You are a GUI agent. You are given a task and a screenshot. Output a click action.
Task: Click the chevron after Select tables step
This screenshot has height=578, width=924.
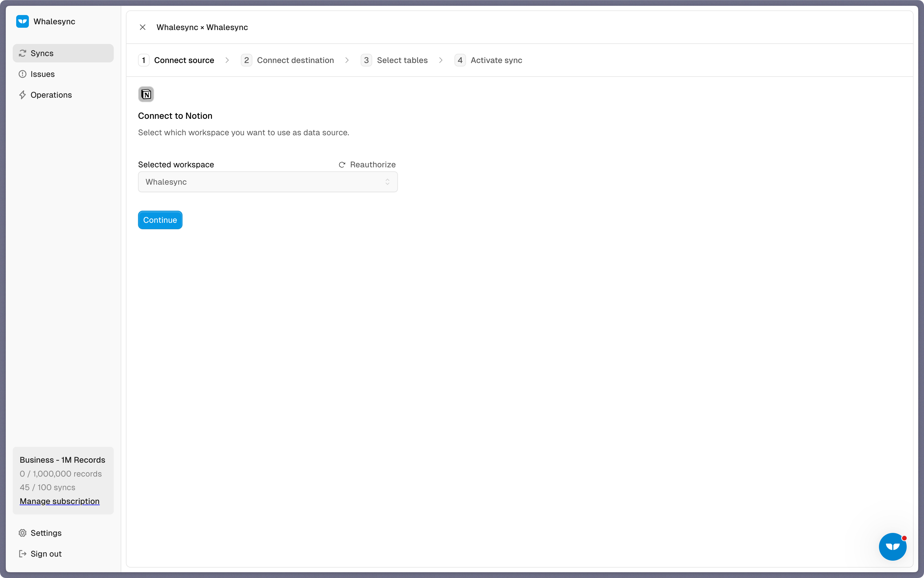click(441, 60)
